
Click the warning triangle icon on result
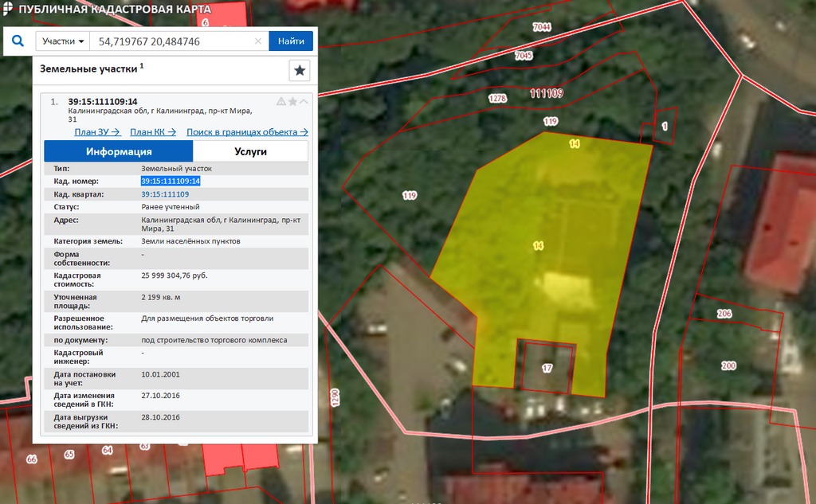(280, 102)
